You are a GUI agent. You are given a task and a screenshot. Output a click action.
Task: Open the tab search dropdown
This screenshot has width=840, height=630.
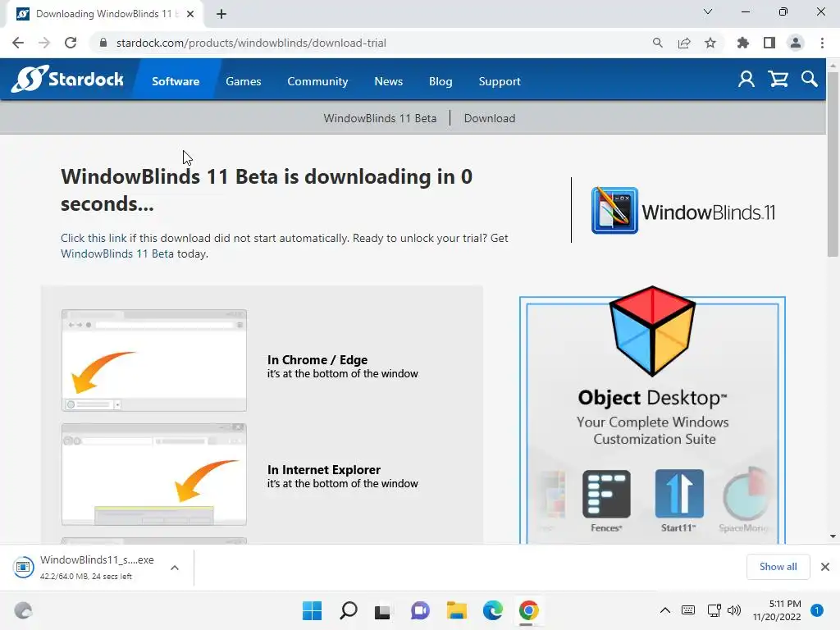click(x=708, y=11)
